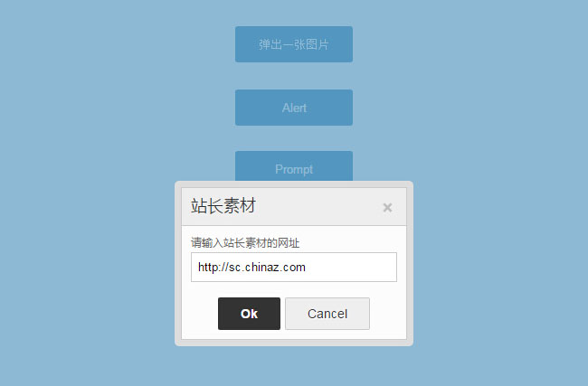Trigger the Alert button
588x386 pixels.
pyautogui.click(x=294, y=108)
